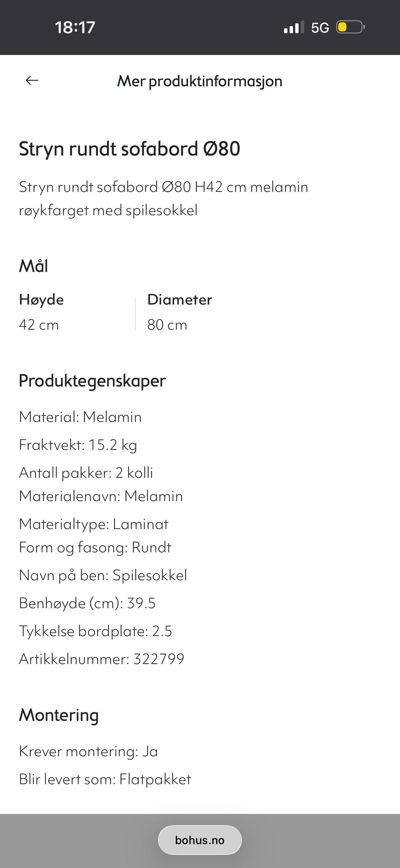Screen dimensions: 400x868
Task: Tap Krever montering: Ja line
Action: pos(88,751)
